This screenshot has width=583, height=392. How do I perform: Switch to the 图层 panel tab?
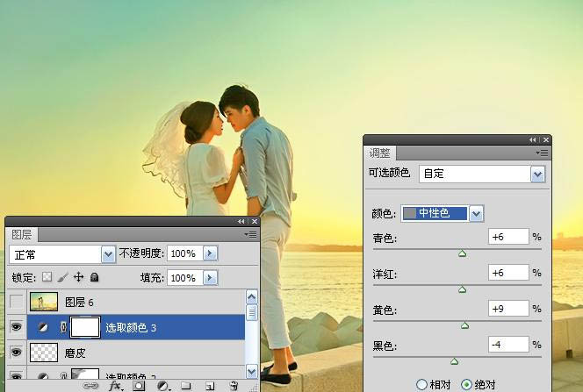(21, 234)
